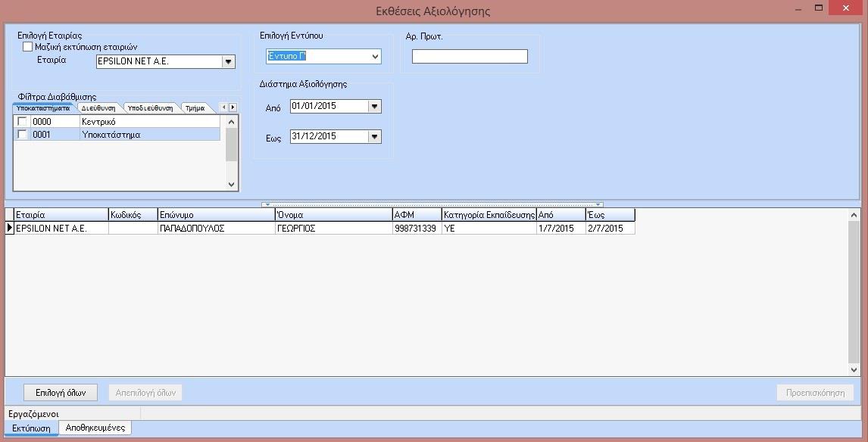Sort by the grid Από column header

tap(560, 215)
